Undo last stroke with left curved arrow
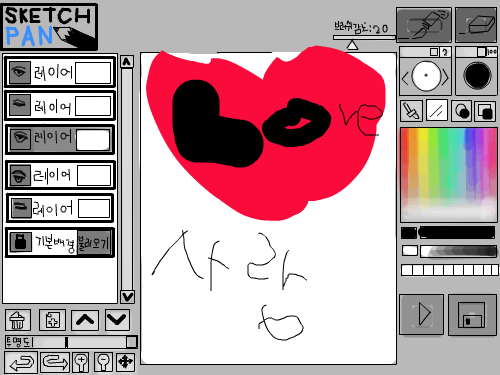 pyautogui.click(x=21, y=362)
